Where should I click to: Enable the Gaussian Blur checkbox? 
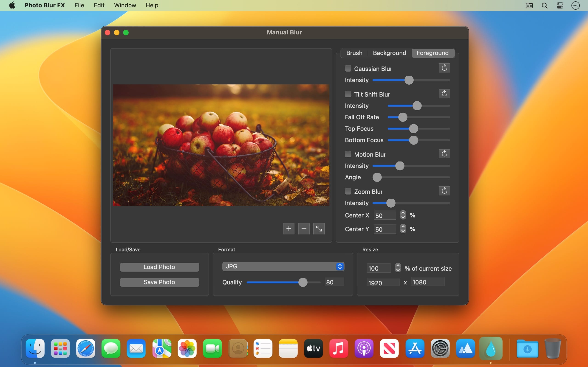pyautogui.click(x=348, y=68)
